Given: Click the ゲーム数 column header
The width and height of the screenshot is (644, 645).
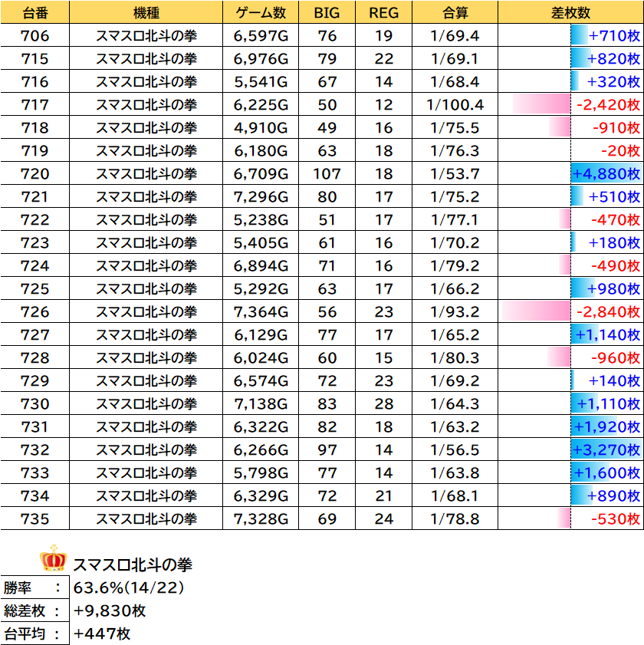Looking at the screenshot, I should (x=261, y=12).
